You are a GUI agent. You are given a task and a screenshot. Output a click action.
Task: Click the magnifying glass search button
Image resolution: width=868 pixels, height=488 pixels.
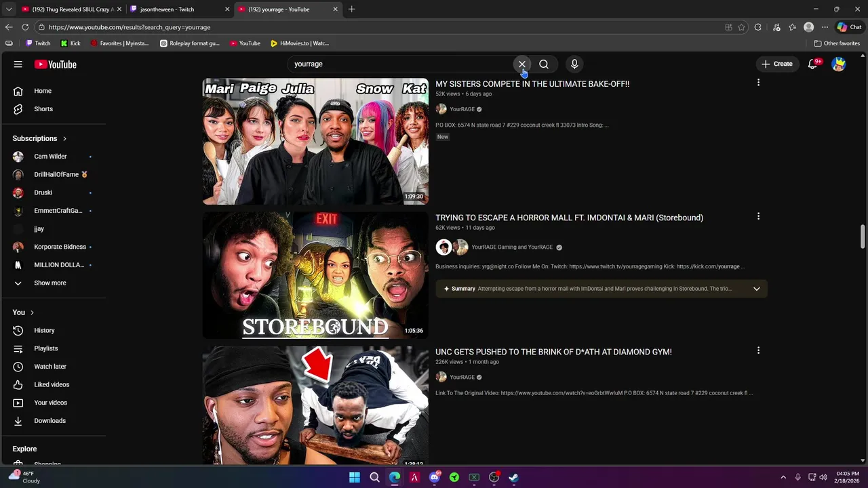[x=544, y=64]
